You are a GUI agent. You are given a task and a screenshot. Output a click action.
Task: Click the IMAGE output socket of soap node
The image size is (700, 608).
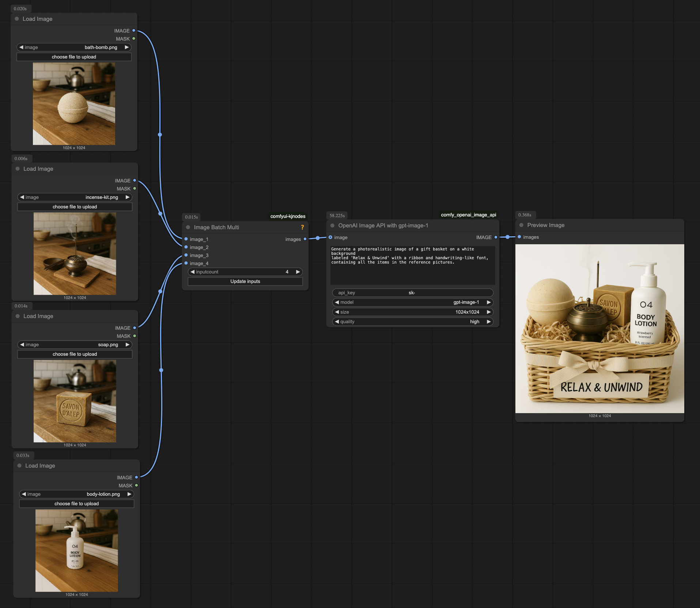point(135,328)
